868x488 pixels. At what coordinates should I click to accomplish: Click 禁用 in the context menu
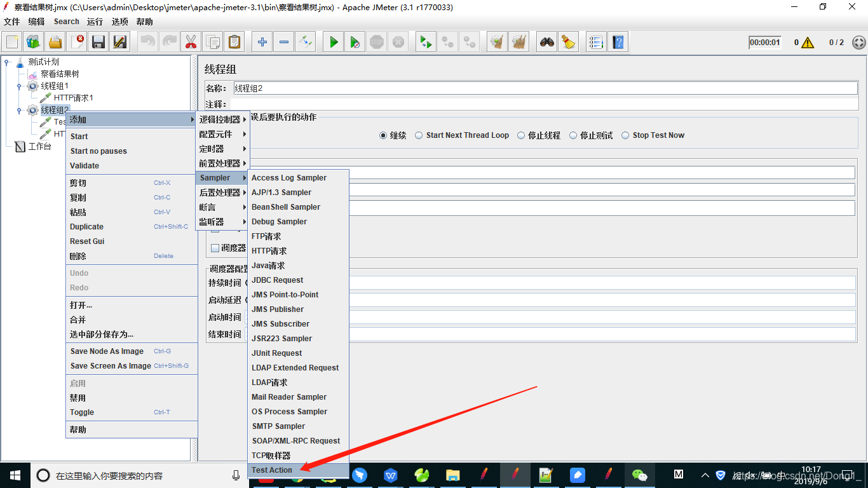tap(132, 398)
